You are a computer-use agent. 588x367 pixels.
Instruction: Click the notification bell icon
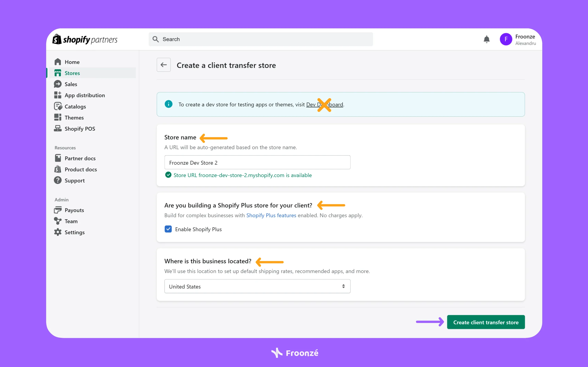[x=487, y=39]
